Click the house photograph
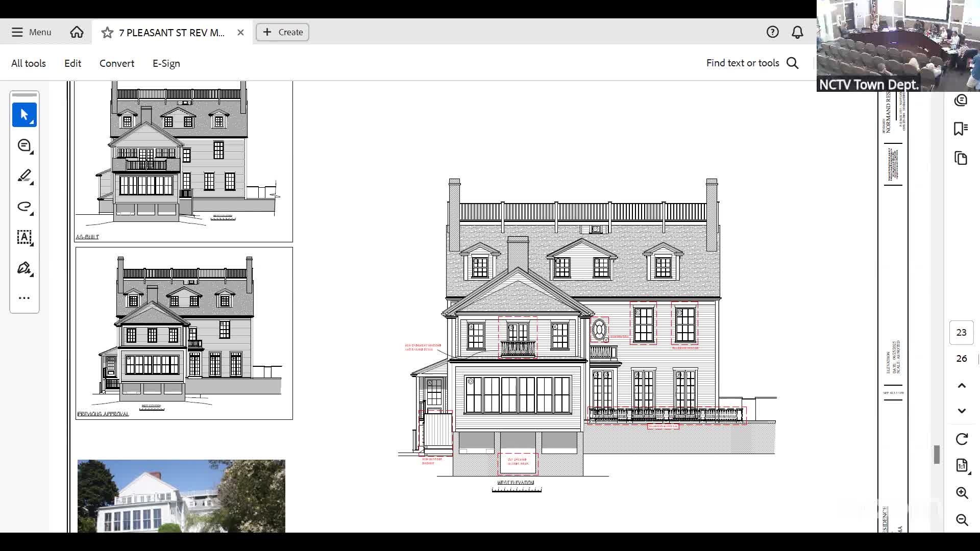 [181, 496]
